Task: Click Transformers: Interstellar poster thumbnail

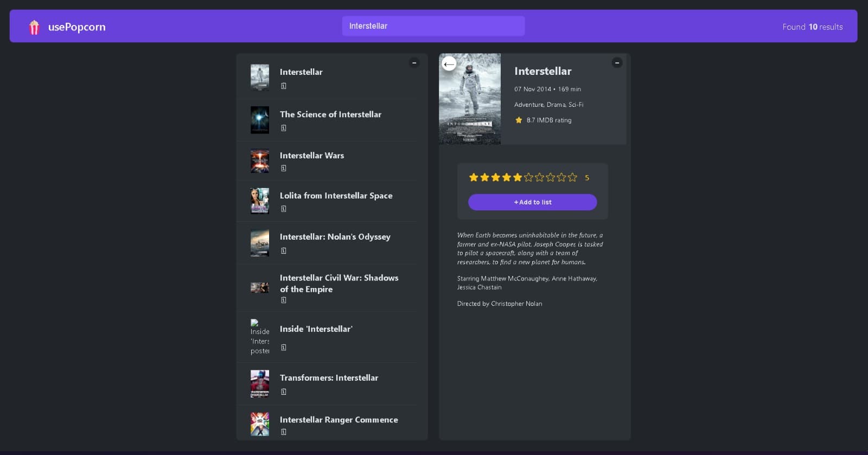Action: coord(260,383)
